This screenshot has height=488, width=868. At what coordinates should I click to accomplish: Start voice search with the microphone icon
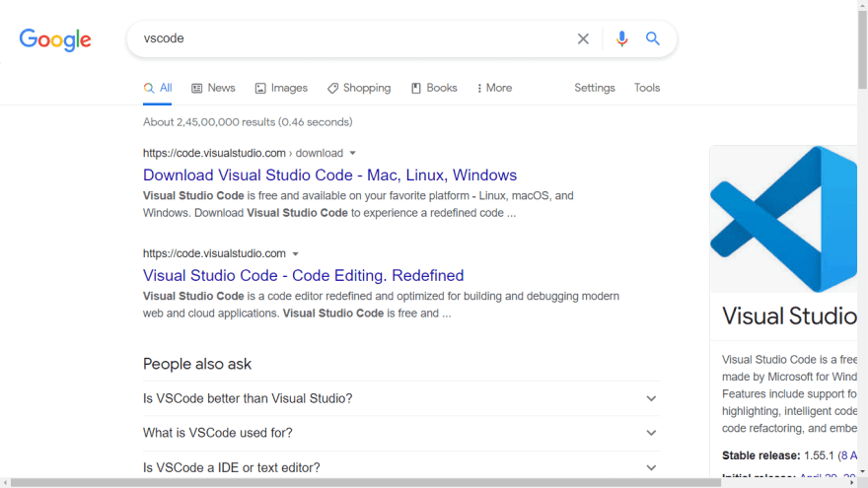(621, 38)
